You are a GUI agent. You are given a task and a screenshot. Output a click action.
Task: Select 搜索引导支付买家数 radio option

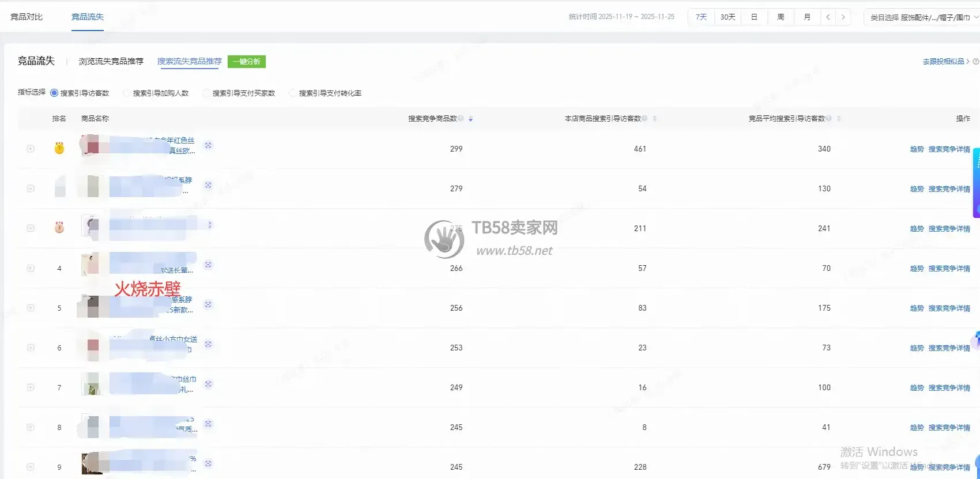(x=206, y=93)
